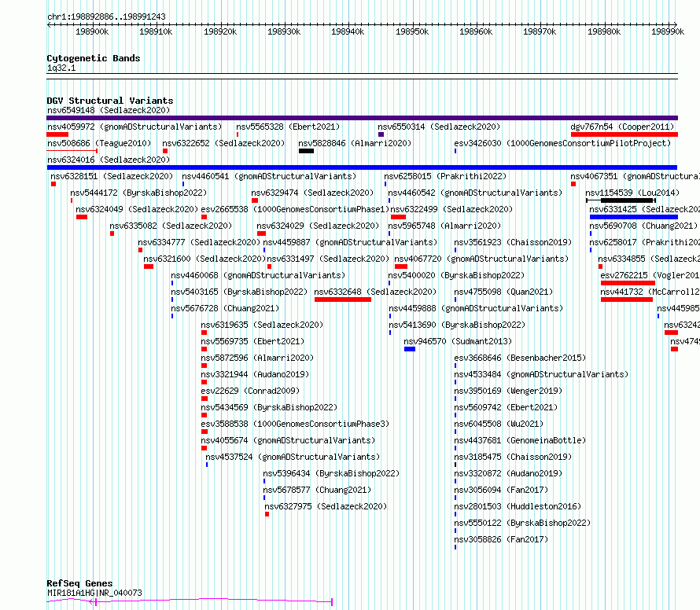Click the nsv6549148 (Sedlazeck2020) variant label

tap(109, 110)
